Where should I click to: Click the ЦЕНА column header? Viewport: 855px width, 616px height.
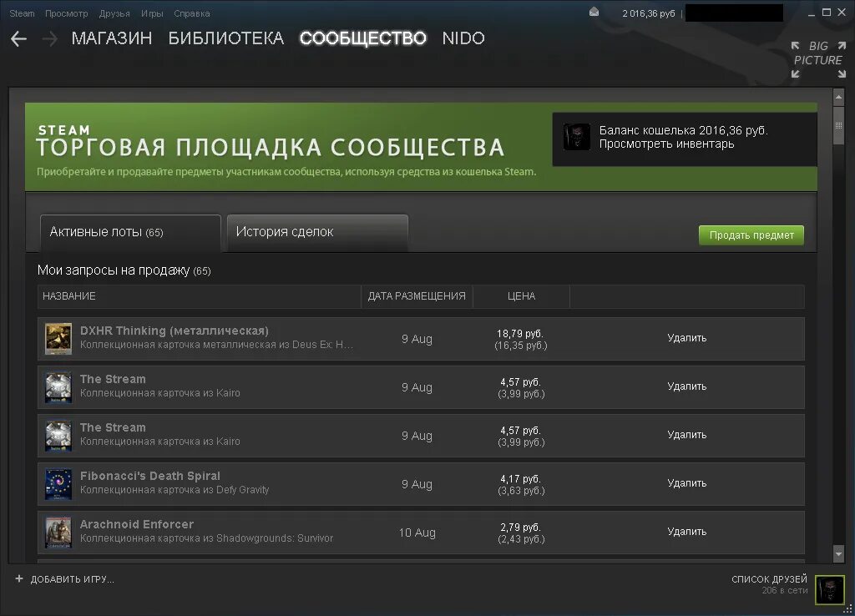521,296
